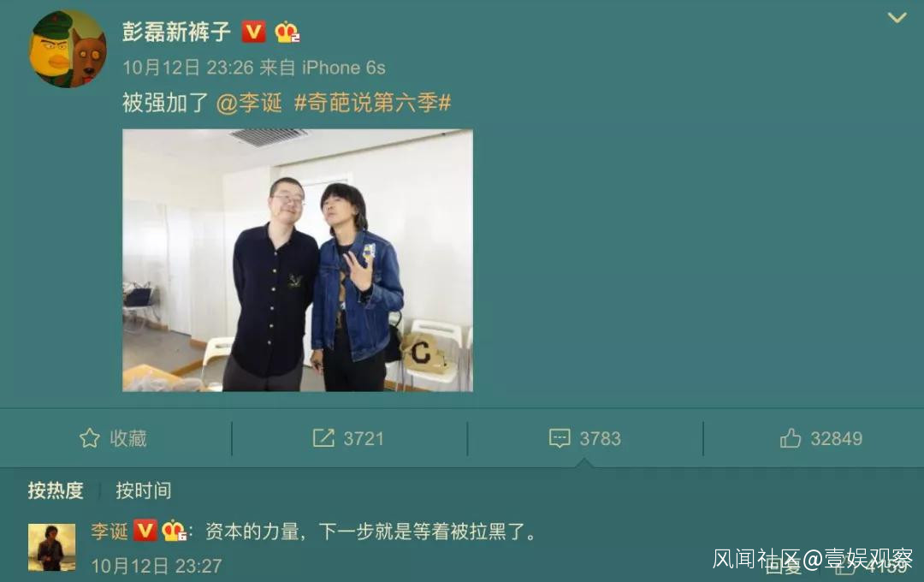Image resolution: width=924 pixels, height=582 pixels.
Task: Click the crown membership icon beside 彭磊新裤子
Action: click(287, 32)
